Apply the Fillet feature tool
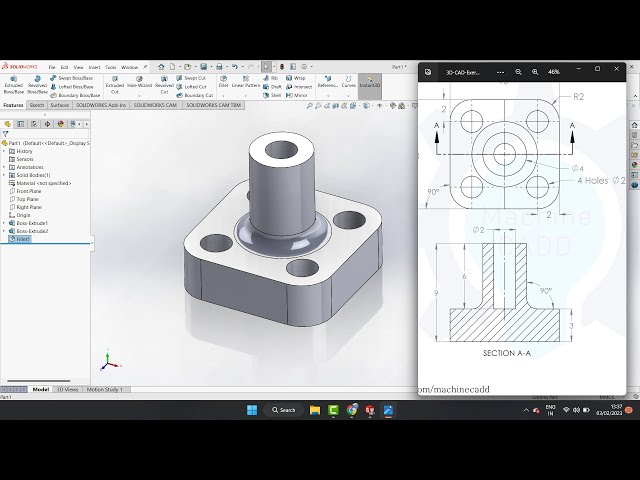 (223, 82)
